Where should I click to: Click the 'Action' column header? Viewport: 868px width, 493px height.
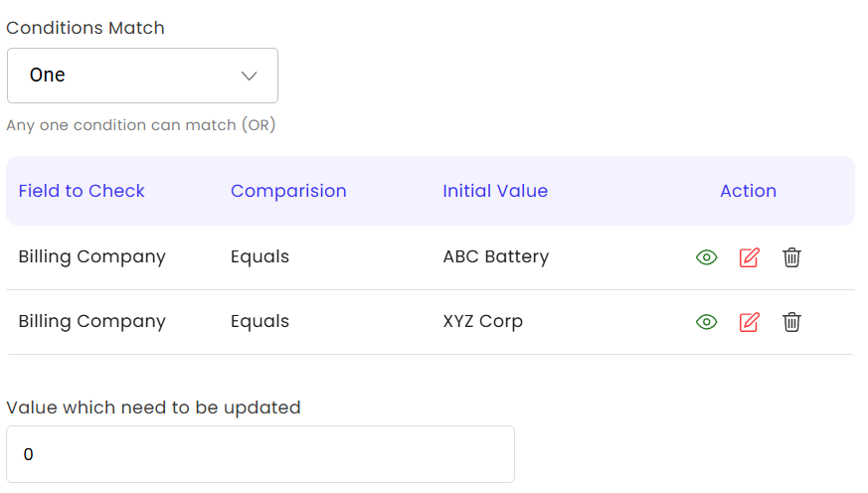(x=748, y=191)
